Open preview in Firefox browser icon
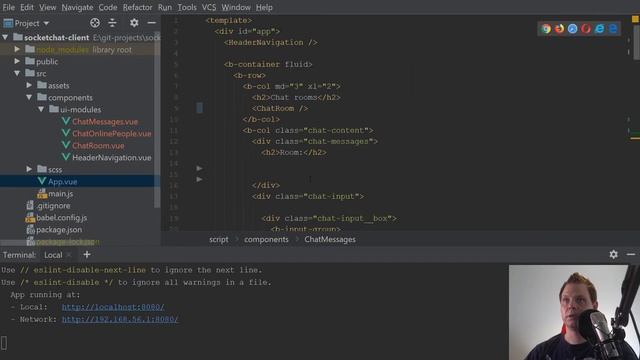The height and width of the screenshot is (360, 640). 559,29
